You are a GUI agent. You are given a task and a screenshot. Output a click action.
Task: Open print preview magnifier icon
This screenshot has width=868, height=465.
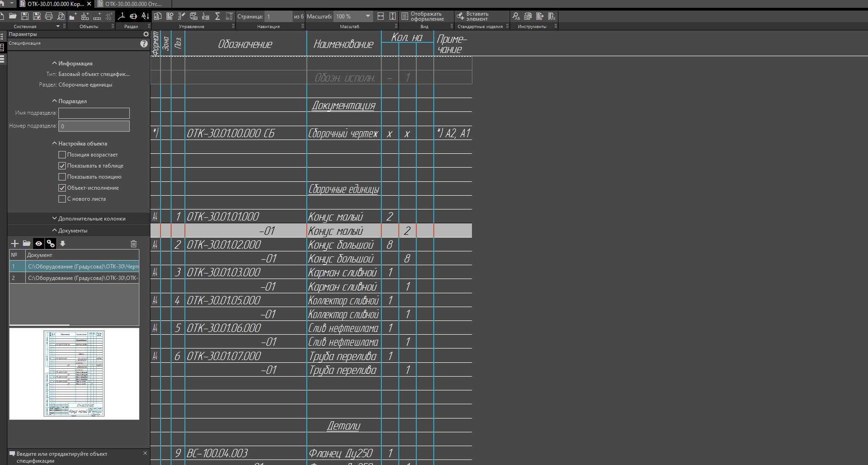pos(61,16)
